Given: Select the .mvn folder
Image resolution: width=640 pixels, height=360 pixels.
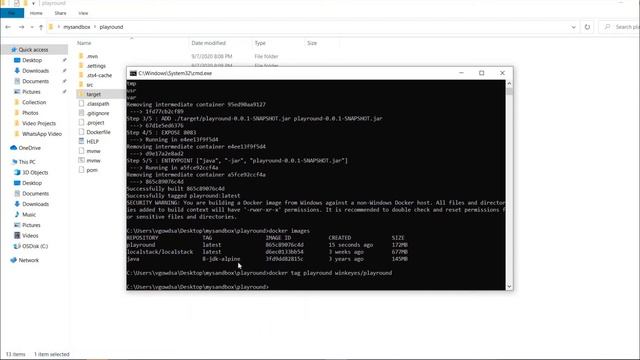Looking at the screenshot, I should click(92, 56).
